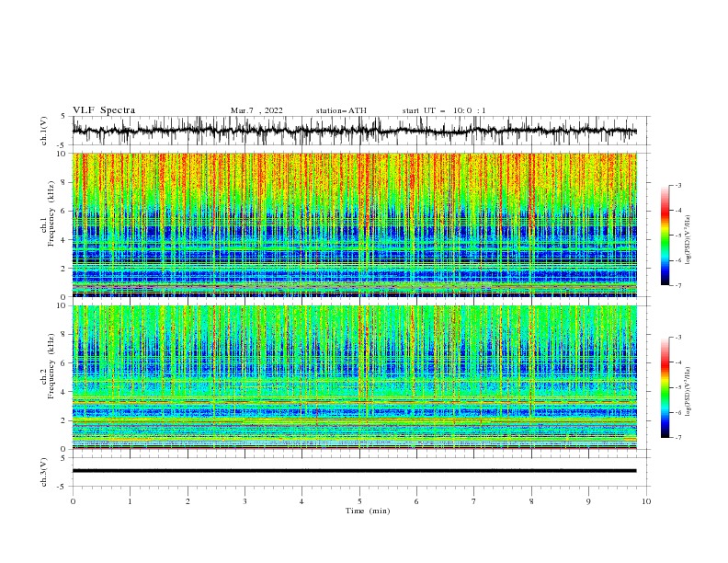Viewport: 728px width, 563px height.
Task: Click the ch.1 spectrogram panel
Action: click(354, 224)
